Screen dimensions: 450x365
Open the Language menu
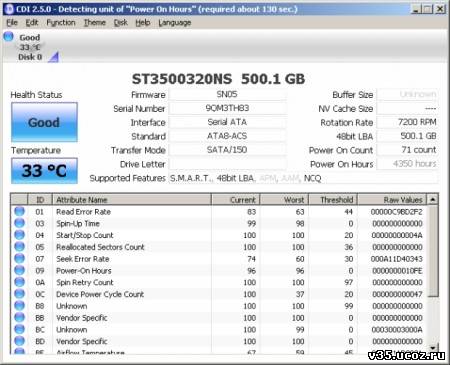(x=174, y=23)
